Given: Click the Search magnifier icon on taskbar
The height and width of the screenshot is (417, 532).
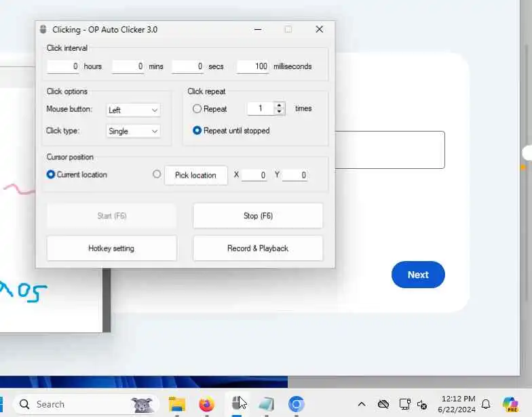Looking at the screenshot, I should pyautogui.click(x=24, y=404).
